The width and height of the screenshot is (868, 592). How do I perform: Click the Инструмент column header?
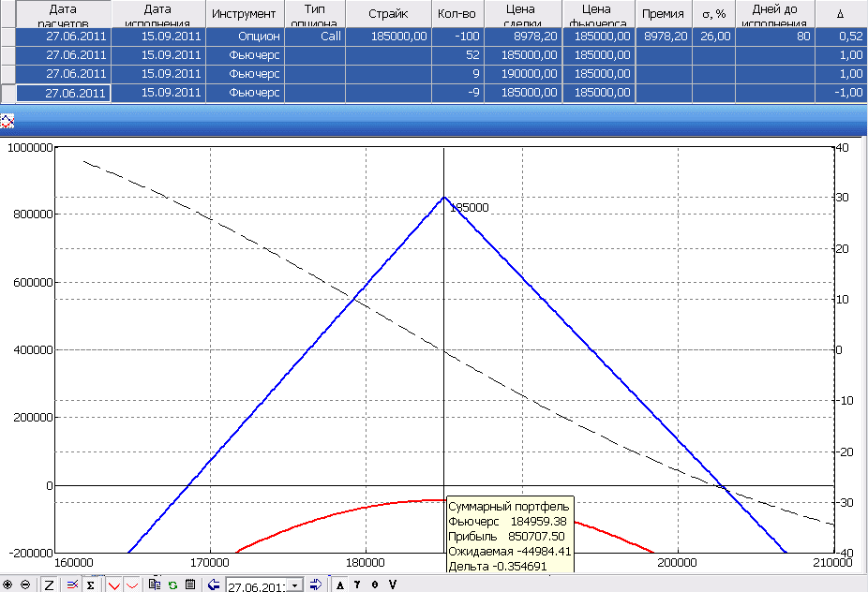[x=244, y=14]
